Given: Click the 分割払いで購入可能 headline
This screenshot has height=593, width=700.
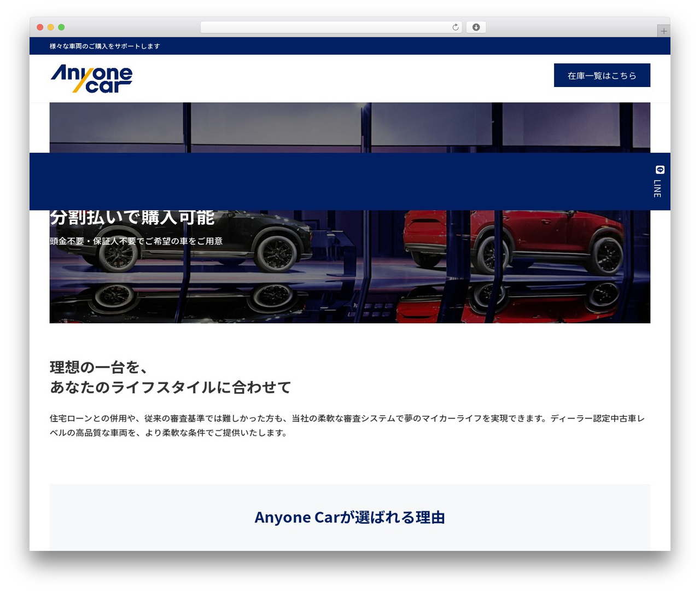Looking at the screenshot, I should coord(132,218).
